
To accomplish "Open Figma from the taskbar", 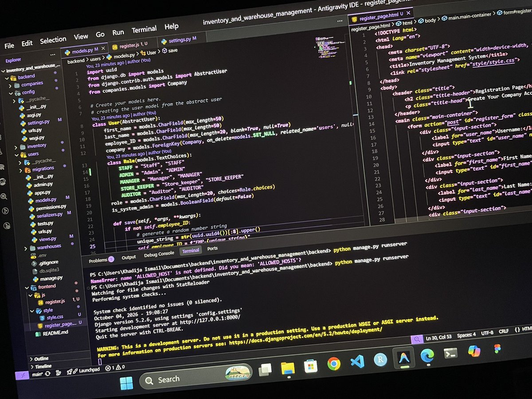I will pos(497,349).
